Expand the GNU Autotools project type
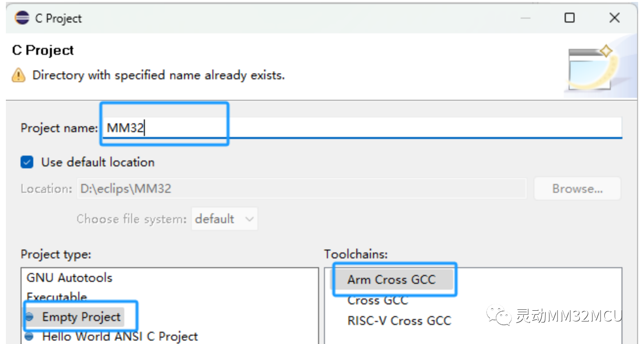This screenshot has width=644, height=344. coord(69,278)
